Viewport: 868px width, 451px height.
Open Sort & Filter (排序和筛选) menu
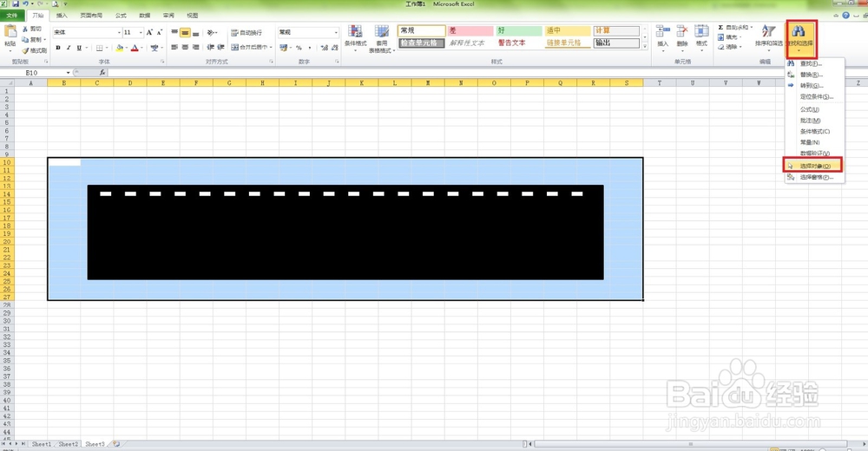click(x=769, y=36)
